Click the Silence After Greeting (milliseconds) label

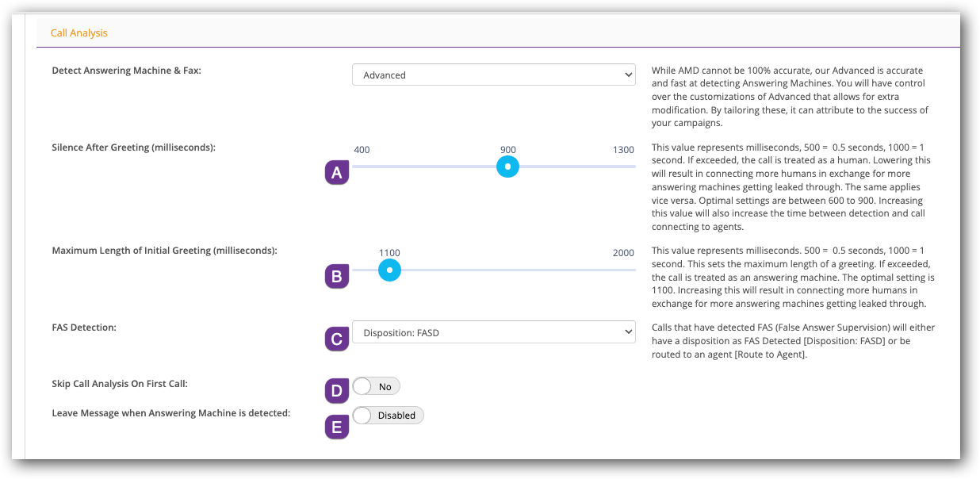(133, 148)
